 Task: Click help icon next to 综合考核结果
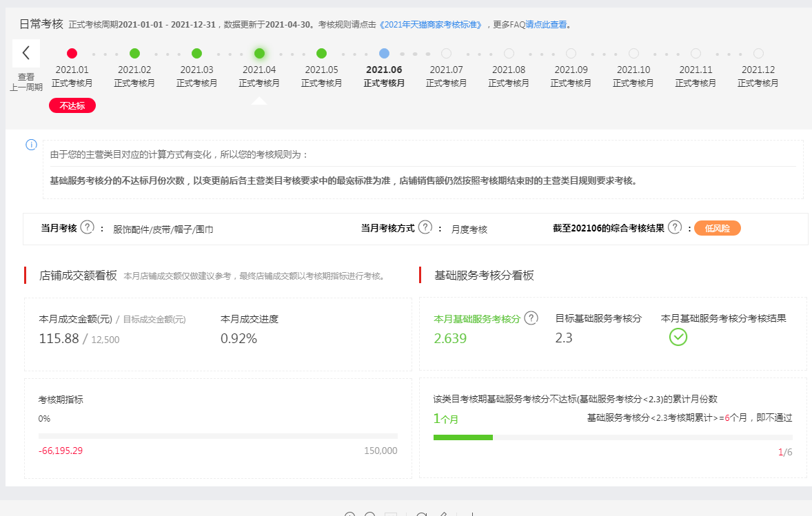click(x=675, y=227)
